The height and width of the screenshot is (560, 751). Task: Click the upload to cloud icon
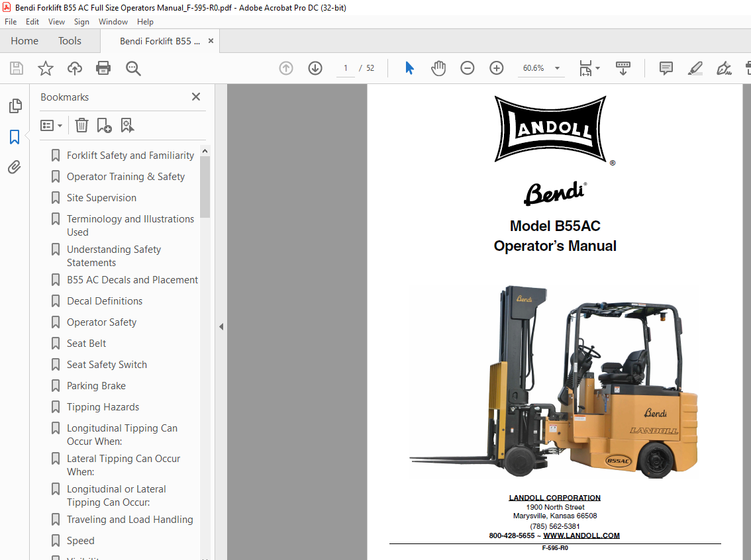click(x=75, y=68)
